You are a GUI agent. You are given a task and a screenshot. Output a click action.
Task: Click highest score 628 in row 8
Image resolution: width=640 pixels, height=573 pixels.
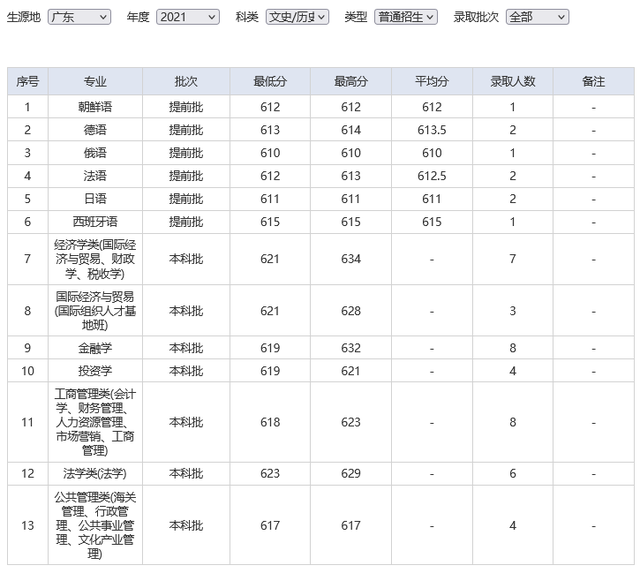coord(351,311)
